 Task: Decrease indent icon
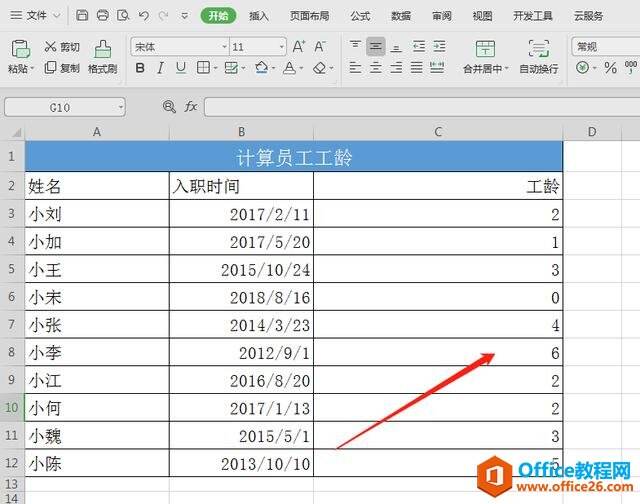click(419, 46)
